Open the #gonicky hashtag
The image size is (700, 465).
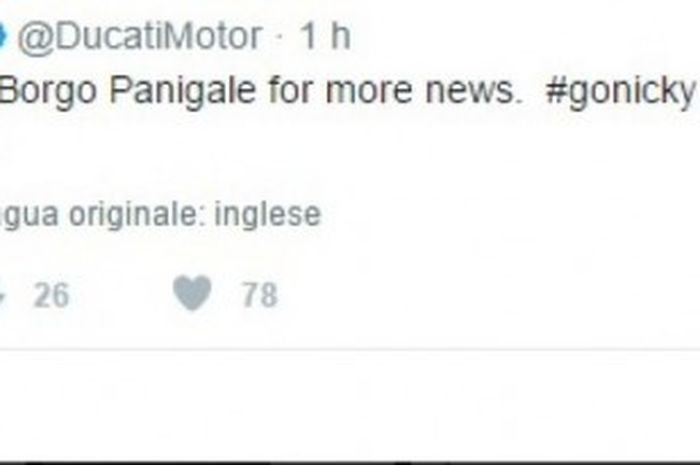point(621,92)
